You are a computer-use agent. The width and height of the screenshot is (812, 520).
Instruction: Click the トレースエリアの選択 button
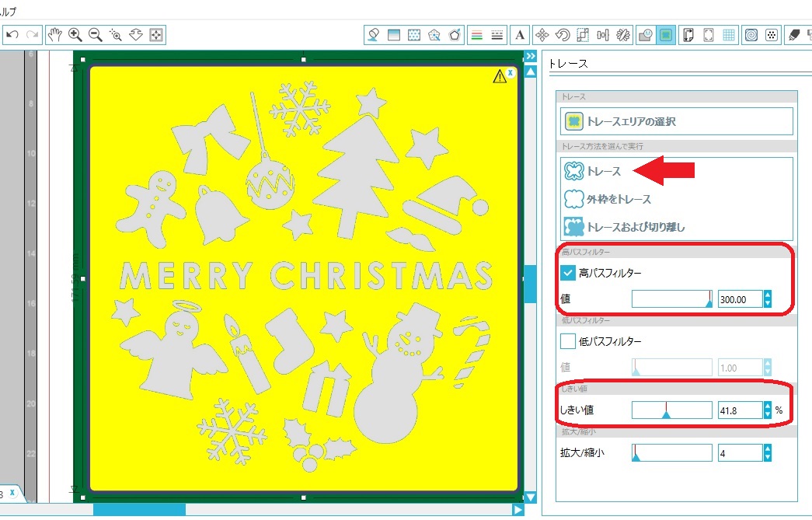[x=675, y=121]
